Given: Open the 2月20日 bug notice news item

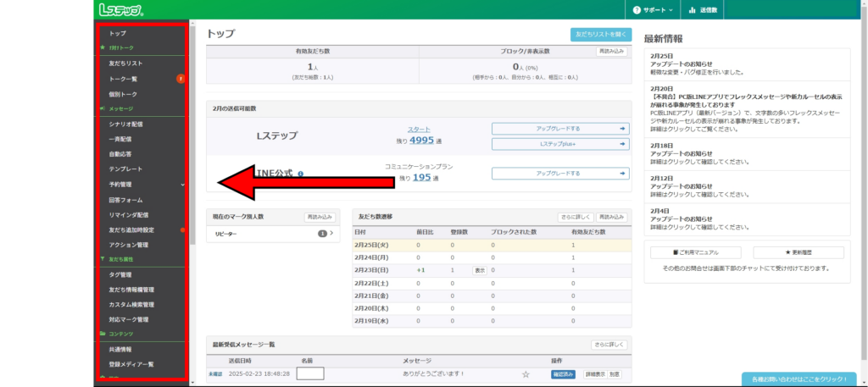Looking at the screenshot, I should pos(746,106).
